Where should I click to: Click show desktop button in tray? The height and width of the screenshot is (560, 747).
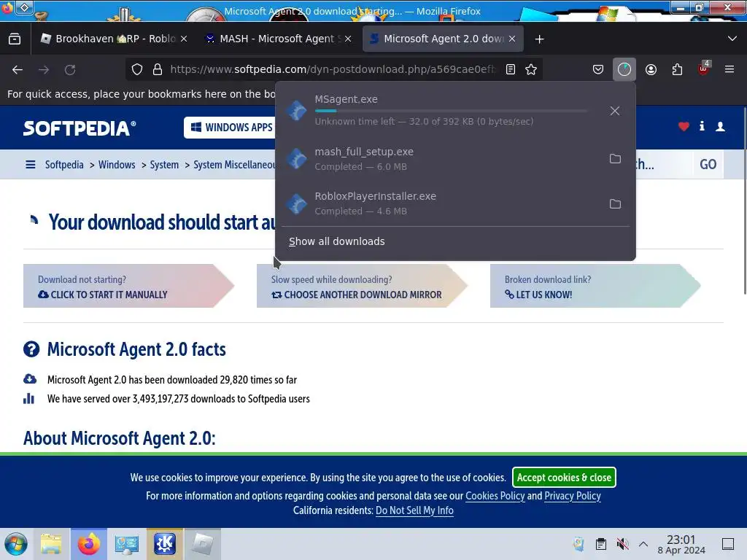[728, 544]
